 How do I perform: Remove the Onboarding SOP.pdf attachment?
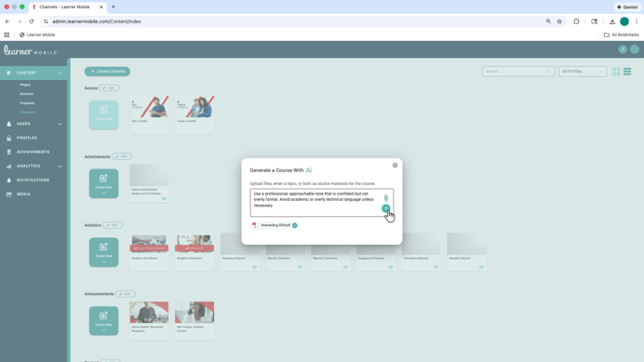point(294,225)
